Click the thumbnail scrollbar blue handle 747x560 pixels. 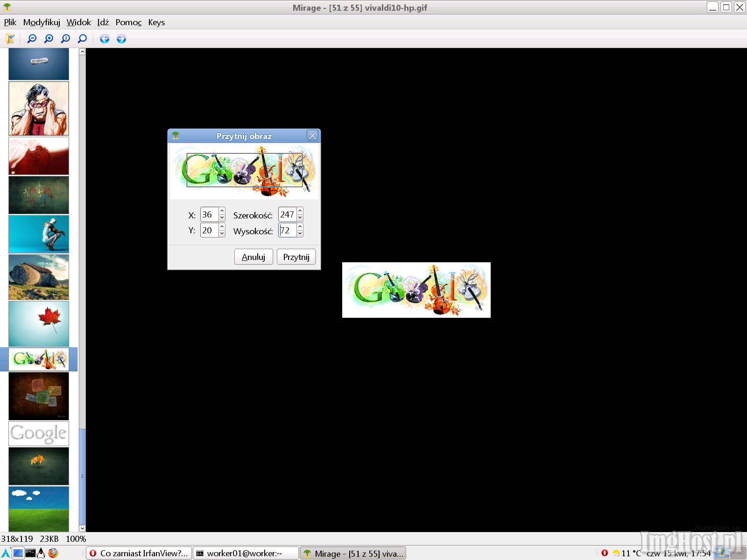click(82, 476)
